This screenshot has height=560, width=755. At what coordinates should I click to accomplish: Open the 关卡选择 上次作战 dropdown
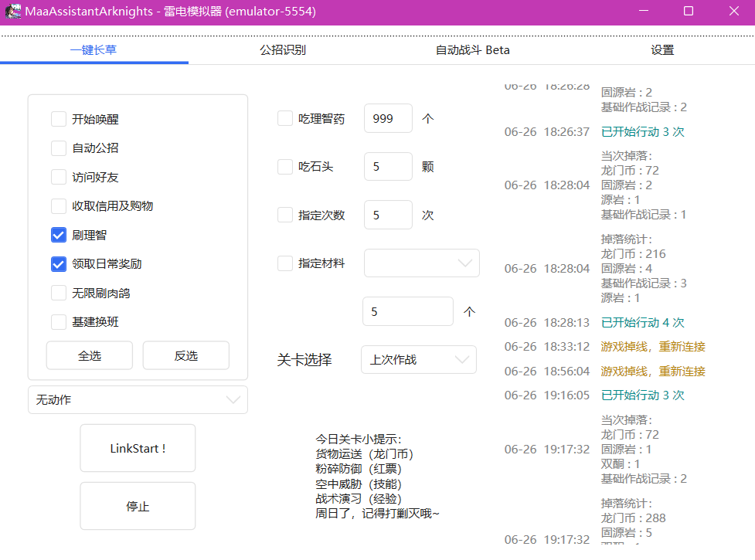click(419, 359)
